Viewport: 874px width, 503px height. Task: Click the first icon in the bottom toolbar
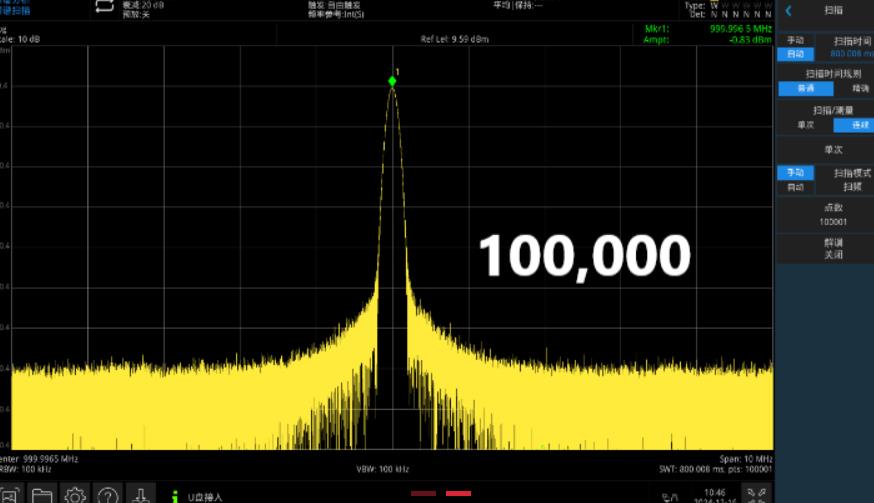click(x=10, y=494)
